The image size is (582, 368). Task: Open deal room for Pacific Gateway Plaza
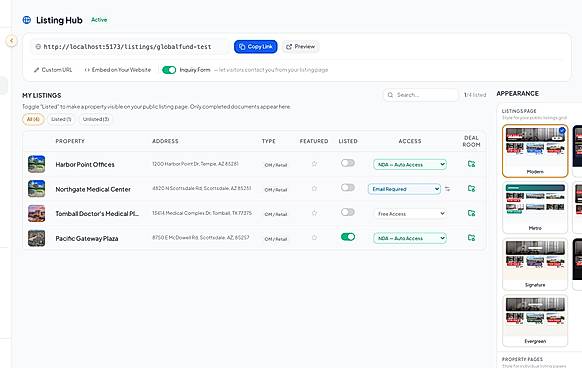pyautogui.click(x=471, y=238)
